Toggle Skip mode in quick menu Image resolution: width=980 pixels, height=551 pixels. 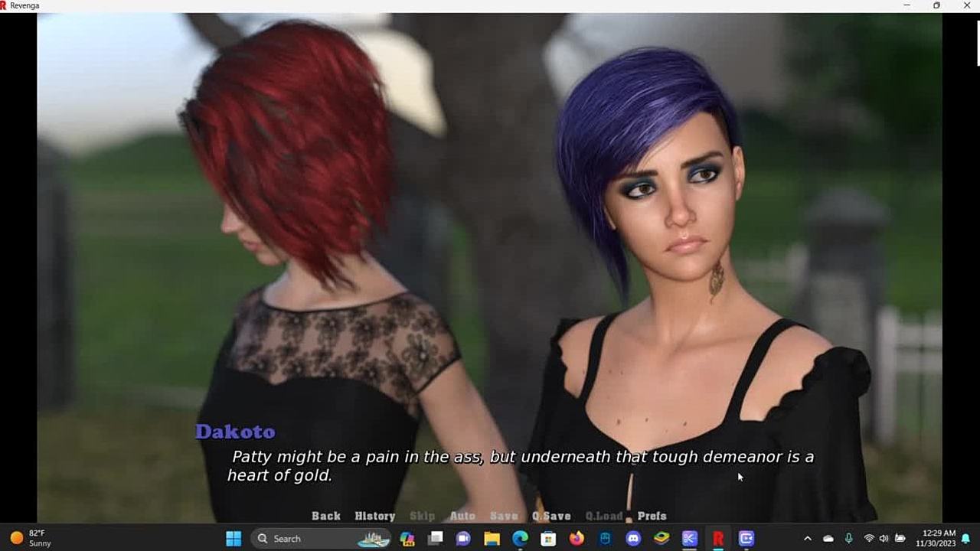click(422, 516)
